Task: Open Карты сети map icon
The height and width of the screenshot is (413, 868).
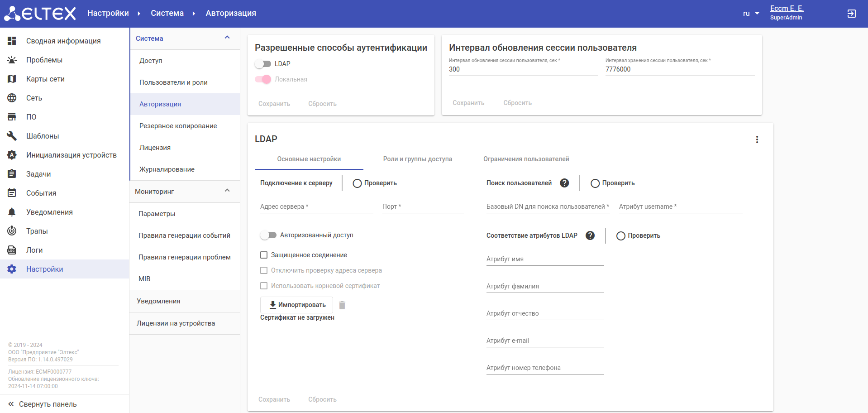Action: (12, 79)
